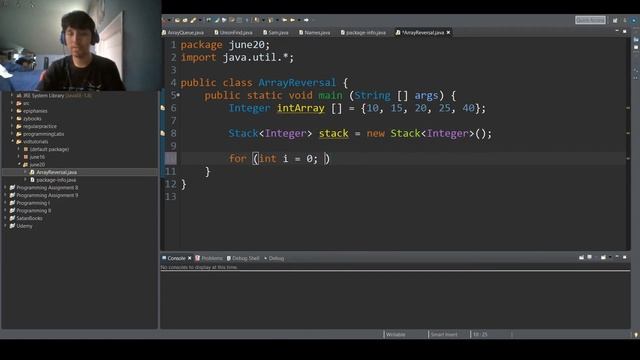This screenshot has width=640, height=360.
Task: Select the Programming I project
Action: pyautogui.click(x=33, y=203)
